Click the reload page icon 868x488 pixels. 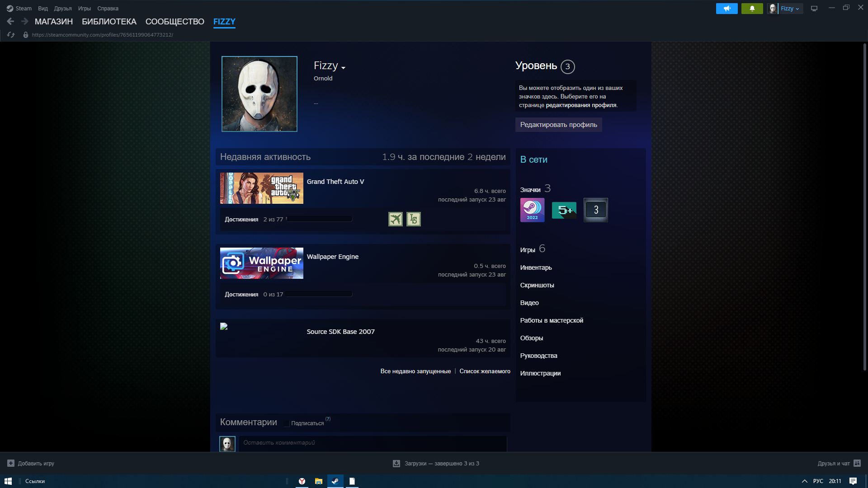point(11,35)
